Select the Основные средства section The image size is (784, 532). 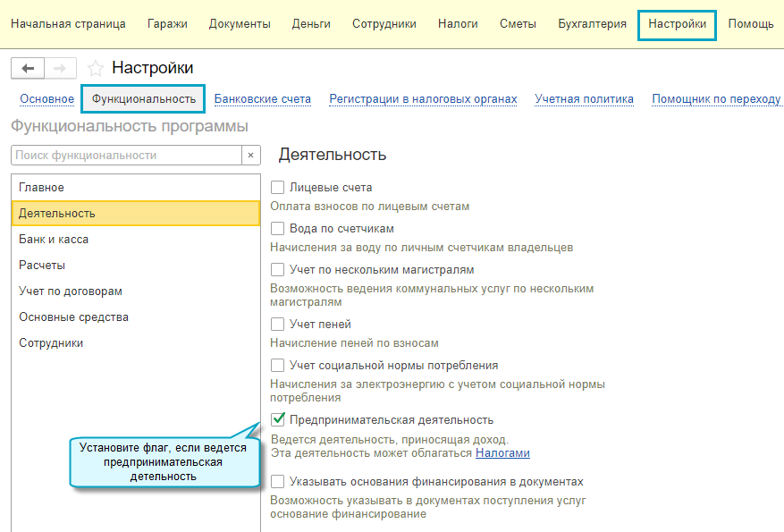click(136, 317)
